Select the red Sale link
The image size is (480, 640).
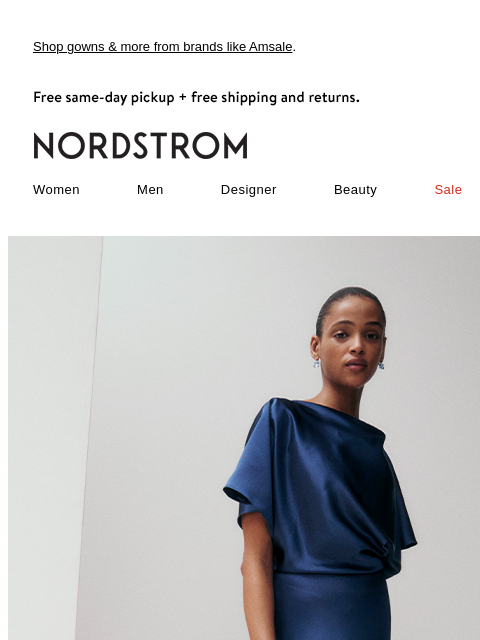pyautogui.click(x=448, y=190)
